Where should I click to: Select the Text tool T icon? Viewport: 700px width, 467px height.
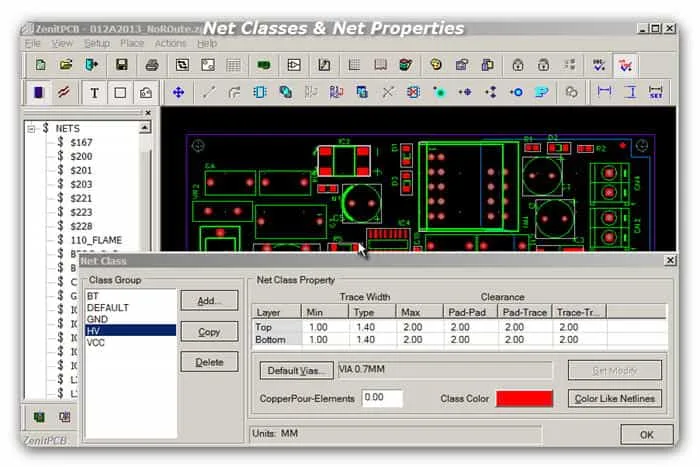(94, 92)
